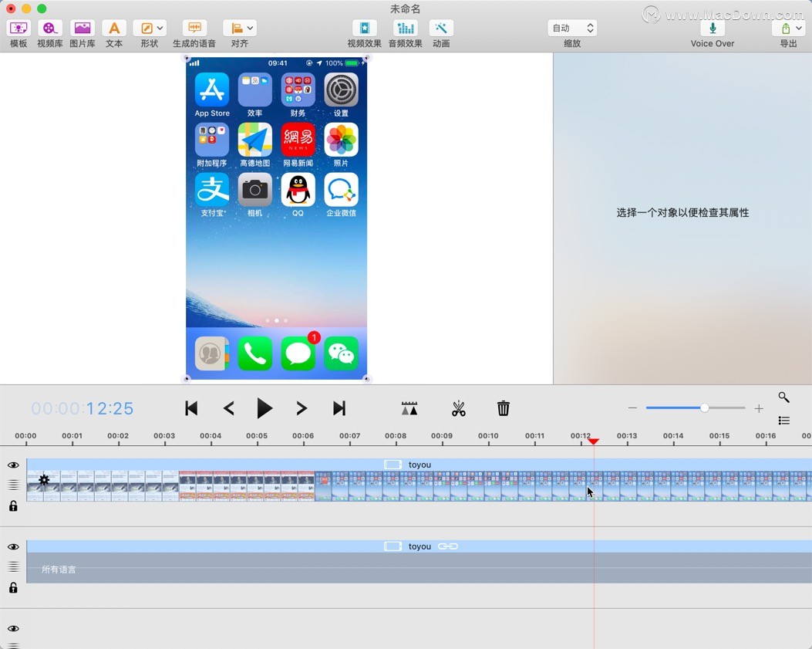The height and width of the screenshot is (649, 812).
Task: Click the gear icon on the first clip
Action: (44, 480)
